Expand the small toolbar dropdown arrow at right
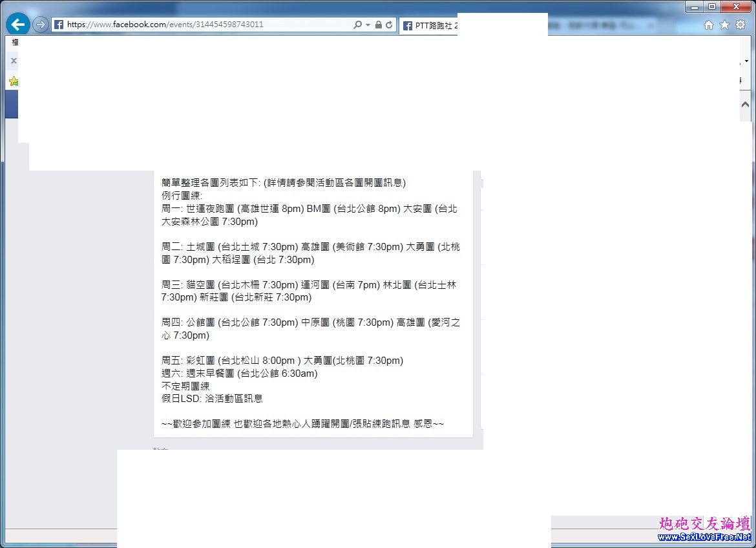756x548 pixels. coord(746,61)
